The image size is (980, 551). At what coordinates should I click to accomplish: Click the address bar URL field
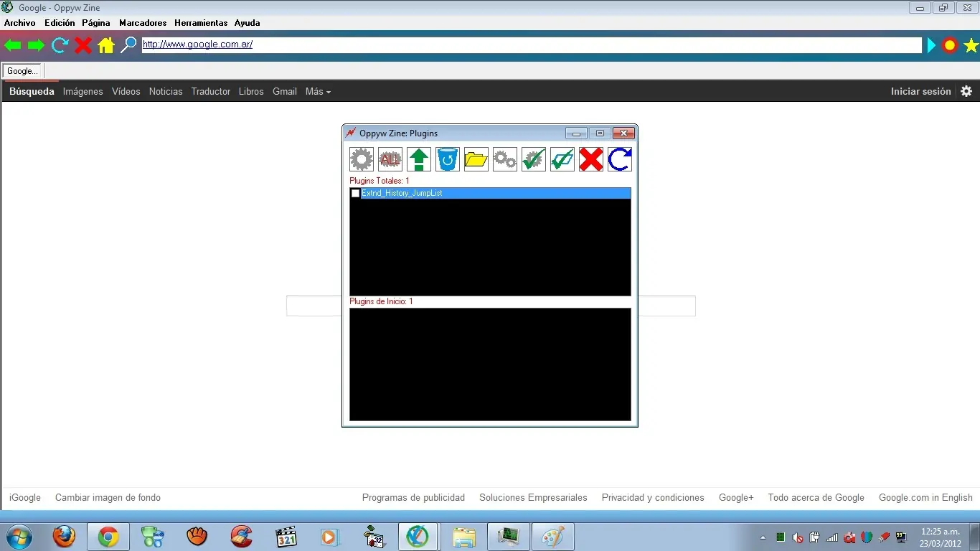(x=531, y=45)
